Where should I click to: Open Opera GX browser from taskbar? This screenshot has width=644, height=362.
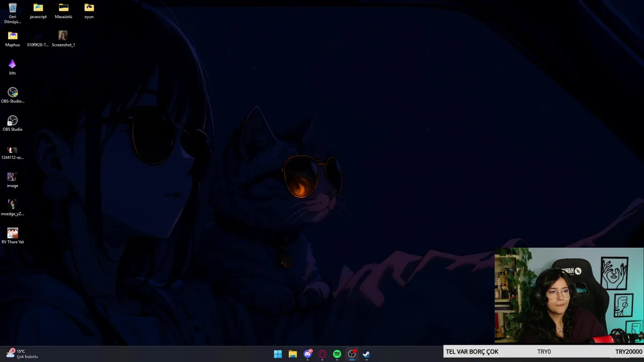pos(322,354)
